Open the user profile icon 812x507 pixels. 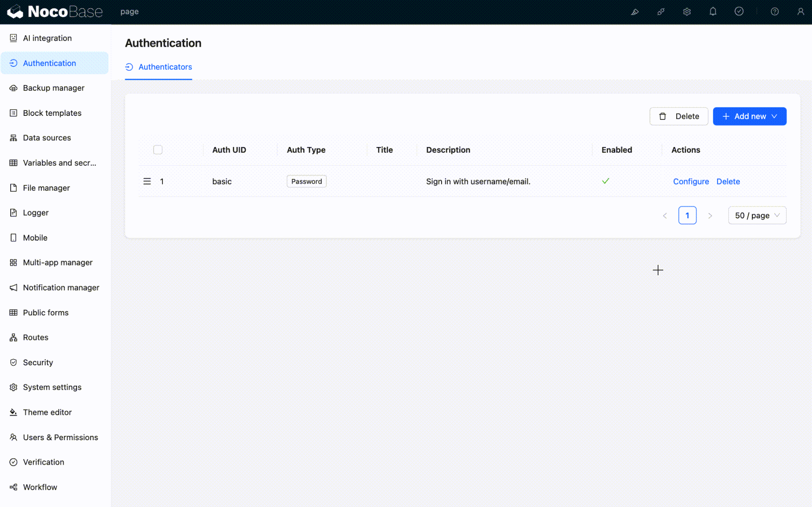[800, 12]
